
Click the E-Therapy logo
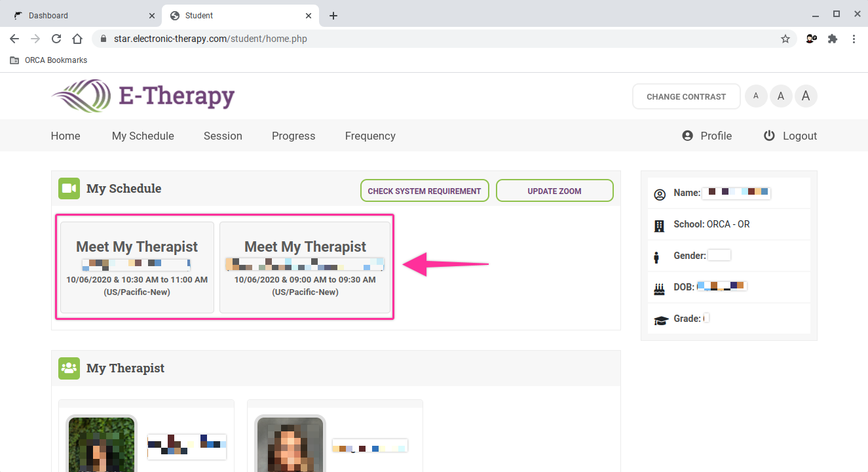[143, 96]
